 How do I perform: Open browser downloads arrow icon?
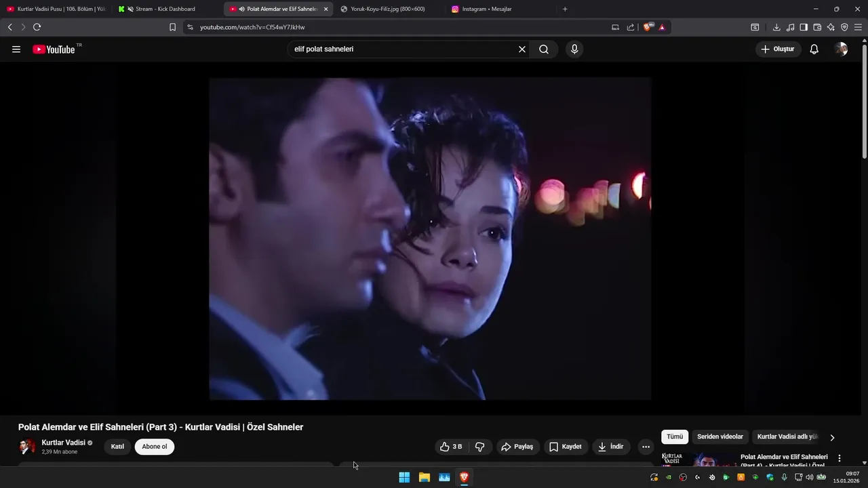776,27
